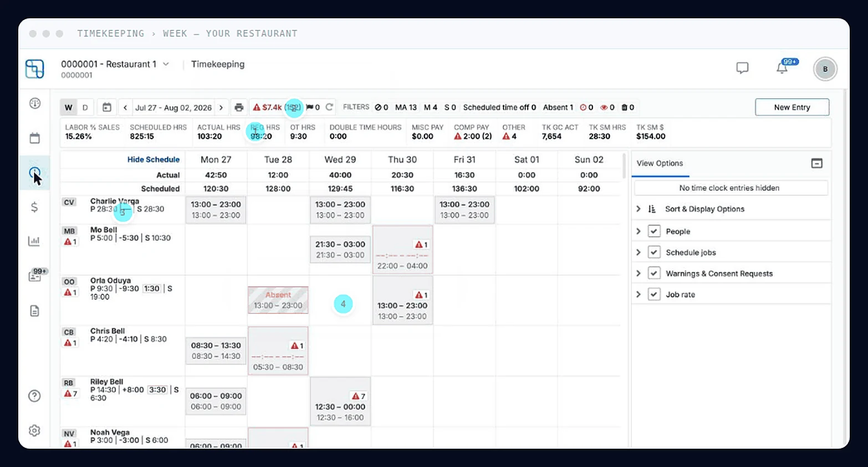This screenshot has width=868, height=467.
Task: Open the chat messages icon
Action: 742,68
